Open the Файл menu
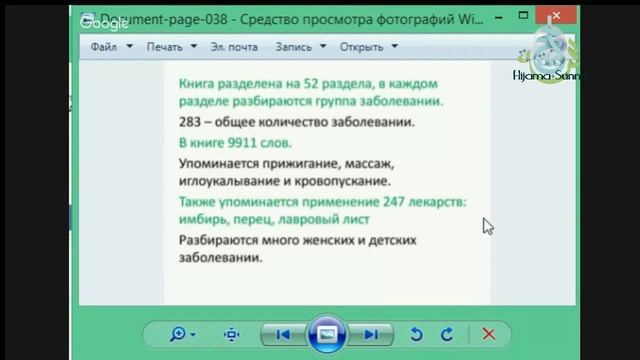 click(104, 47)
